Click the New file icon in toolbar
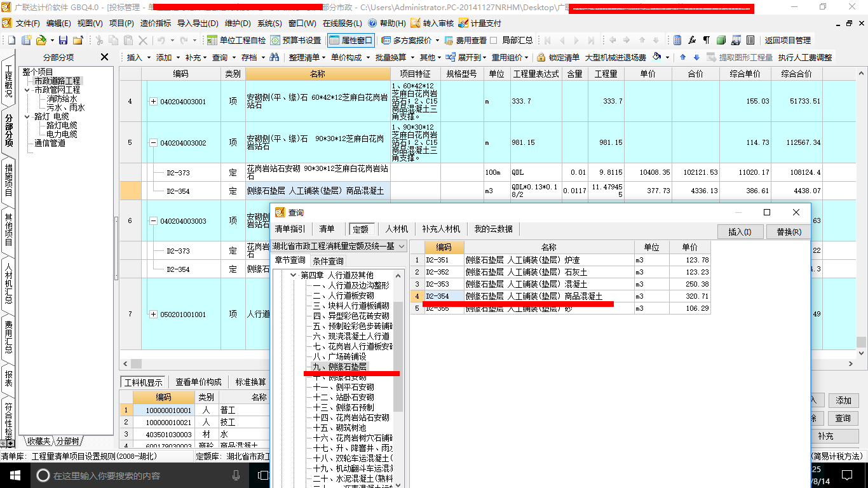This screenshot has height=488, width=868. coord(11,40)
